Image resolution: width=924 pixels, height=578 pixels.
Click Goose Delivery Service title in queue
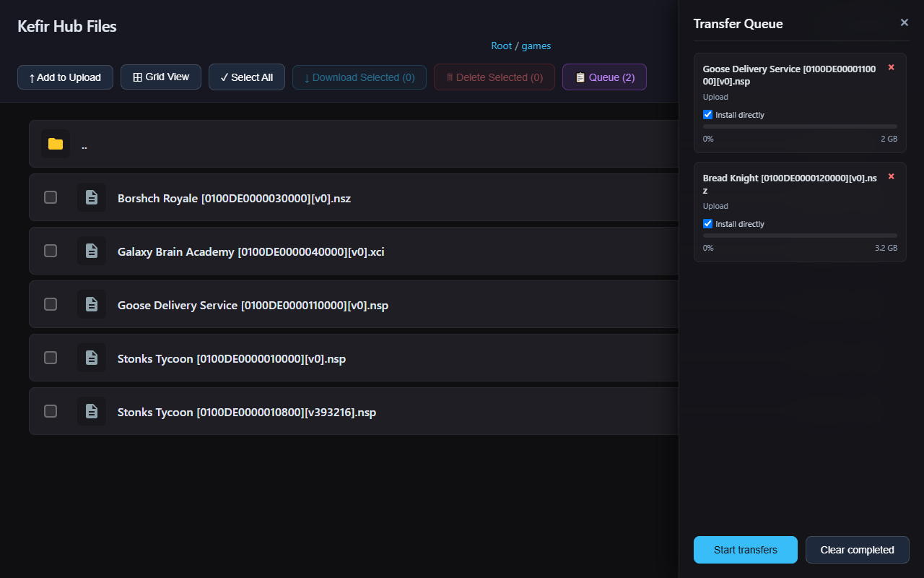(x=790, y=75)
